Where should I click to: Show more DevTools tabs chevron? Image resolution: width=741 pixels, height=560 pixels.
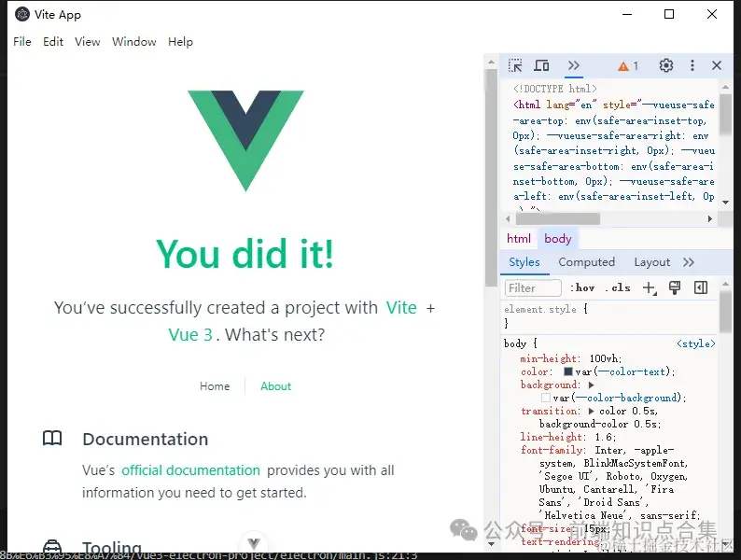(574, 65)
